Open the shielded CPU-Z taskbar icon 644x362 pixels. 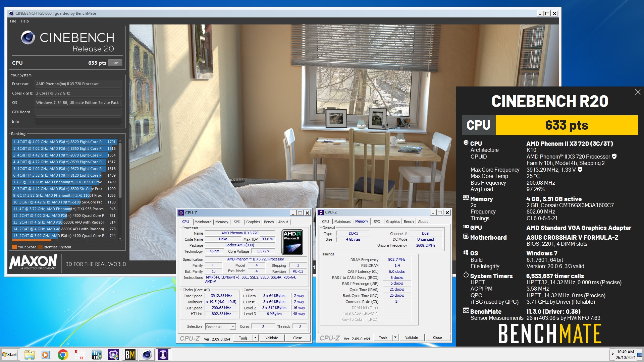click(113, 355)
